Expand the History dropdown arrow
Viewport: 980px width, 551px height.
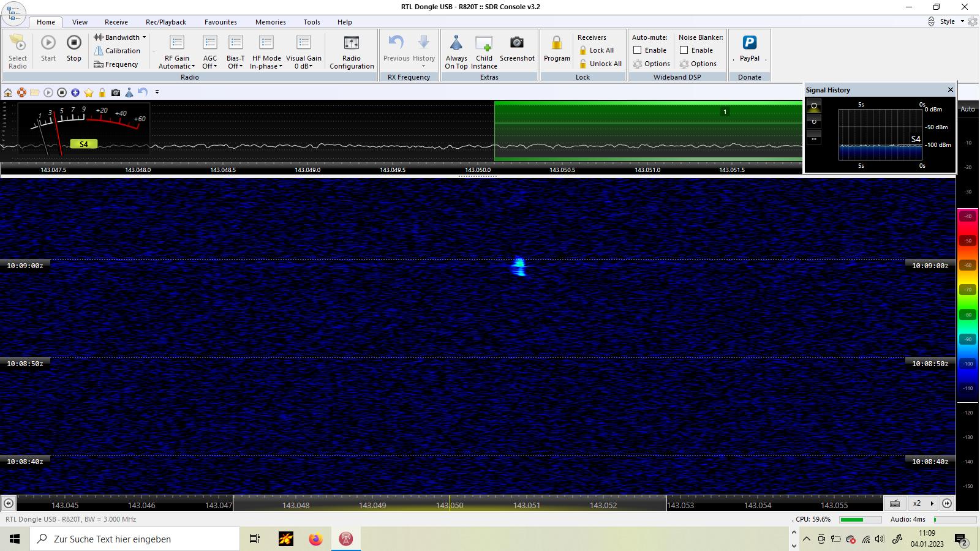pyautogui.click(x=423, y=66)
